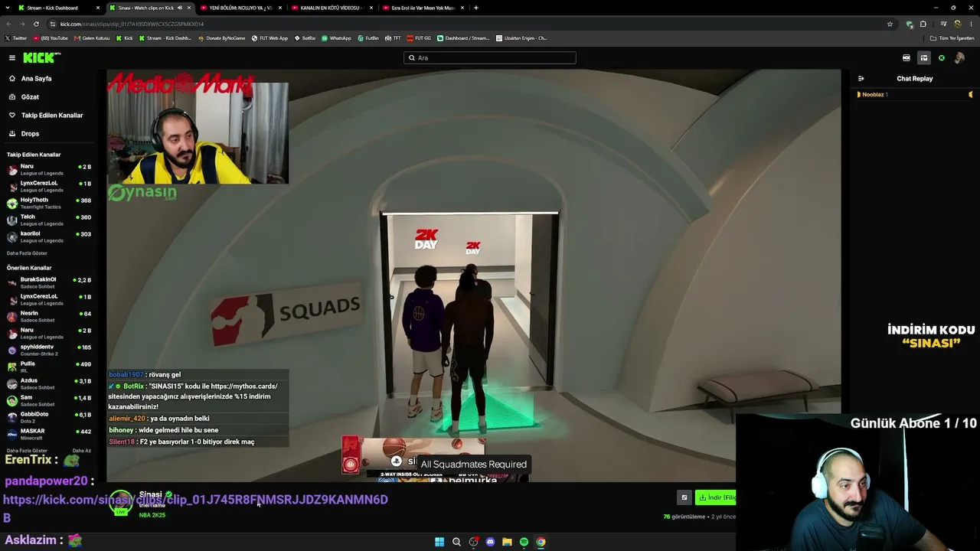Open a new browser tab
This screenshot has height=551, width=980.
coord(476,8)
